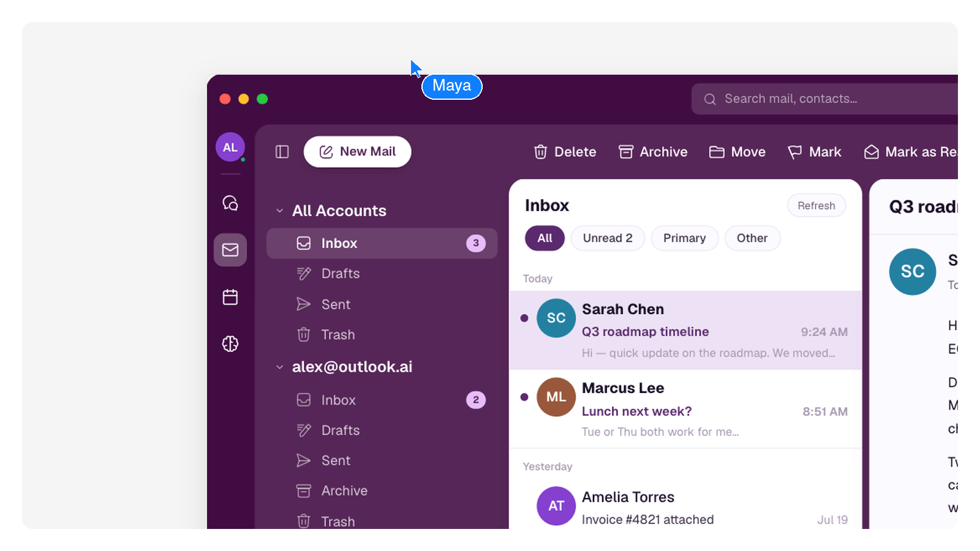Click Sarah Chen's SC avatar in the list
This screenshot has width=980, height=551.
[x=556, y=318]
